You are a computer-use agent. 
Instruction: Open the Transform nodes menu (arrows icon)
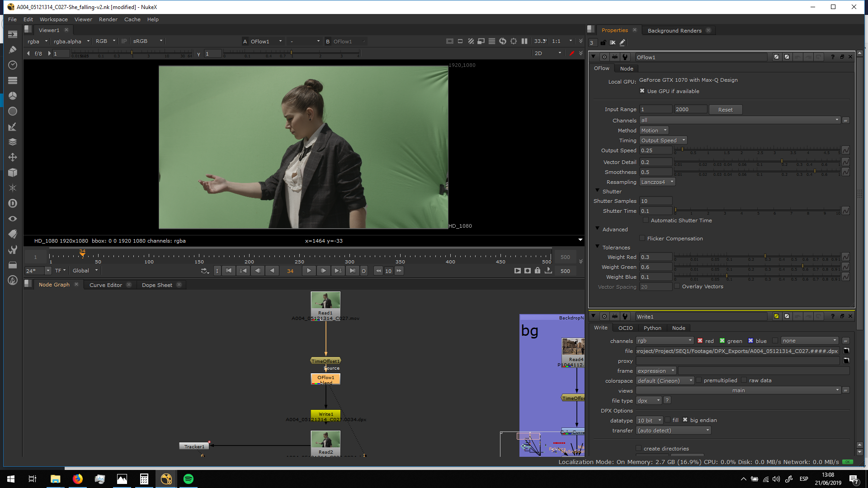pos(13,157)
